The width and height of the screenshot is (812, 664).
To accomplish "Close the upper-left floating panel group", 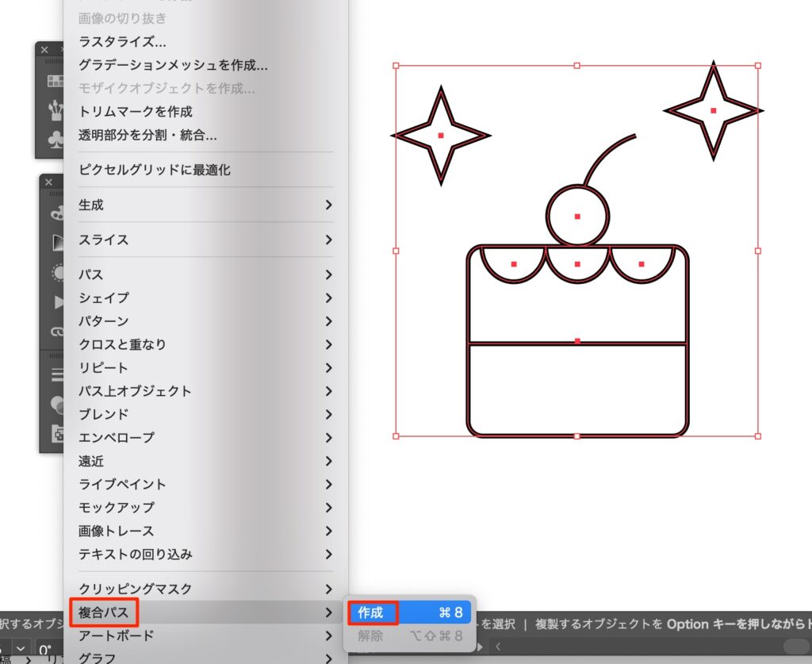I will click(x=44, y=50).
